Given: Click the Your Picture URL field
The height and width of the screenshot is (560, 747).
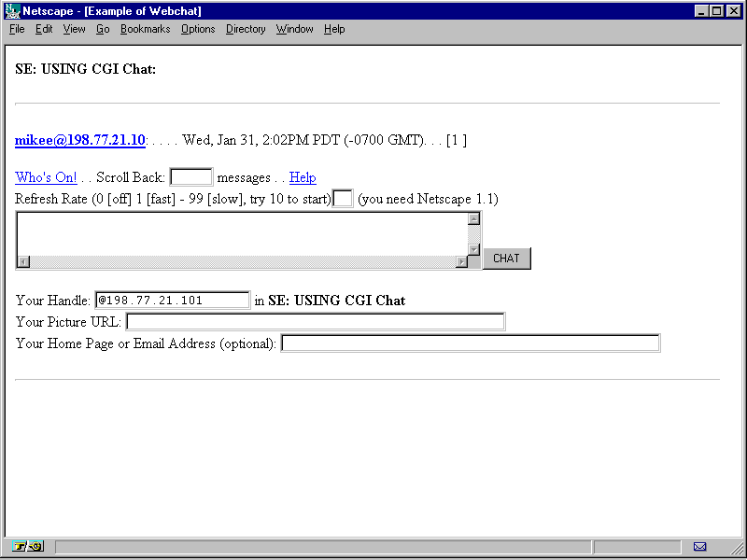Looking at the screenshot, I should tap(315, 322).
